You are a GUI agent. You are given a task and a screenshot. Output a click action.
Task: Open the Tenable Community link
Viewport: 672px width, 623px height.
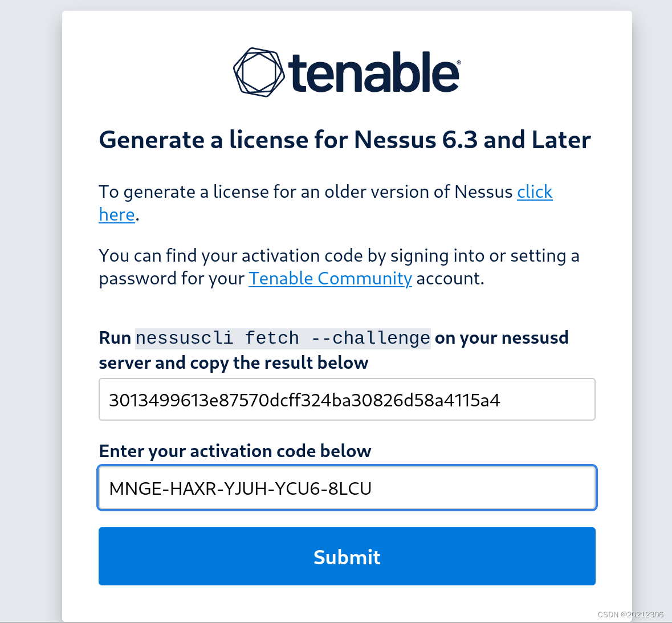(x=330, y=279)
